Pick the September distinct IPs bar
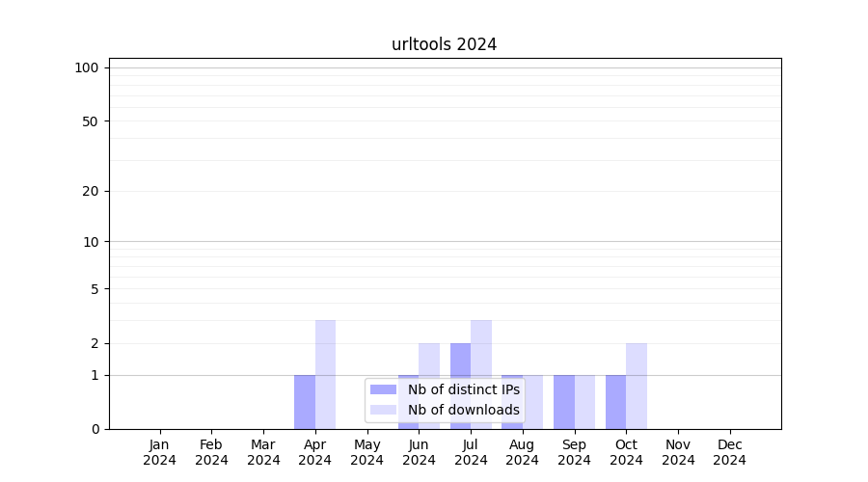 564,401
